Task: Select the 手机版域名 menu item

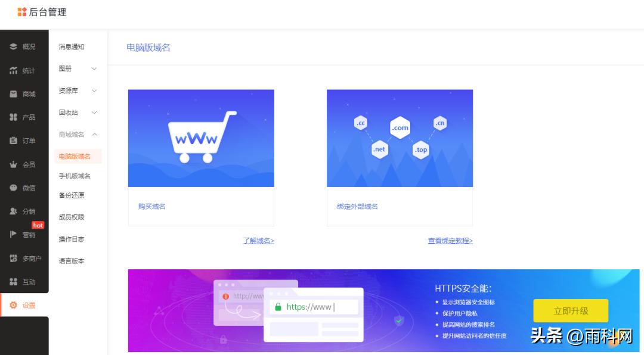Action: coord(73,176)
